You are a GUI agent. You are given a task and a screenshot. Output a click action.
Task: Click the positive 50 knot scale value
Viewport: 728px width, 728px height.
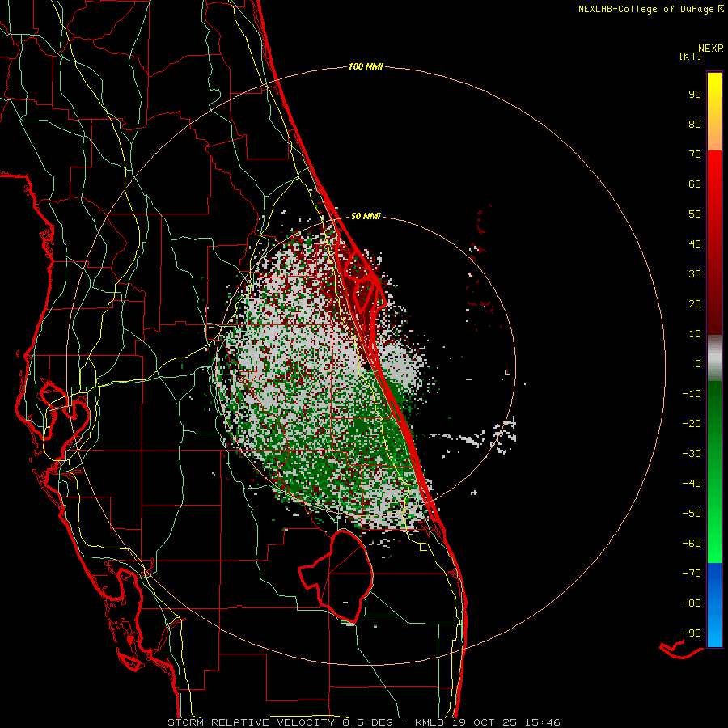695,214
